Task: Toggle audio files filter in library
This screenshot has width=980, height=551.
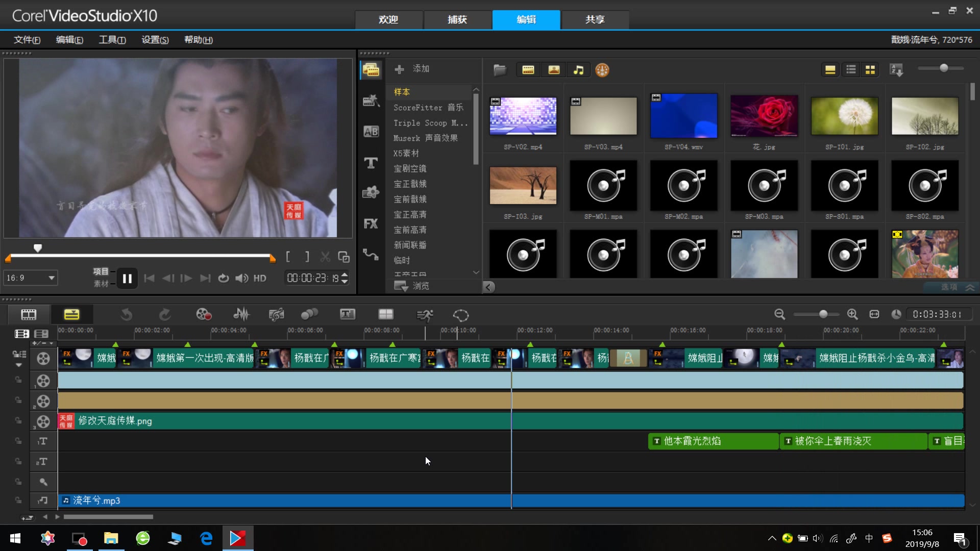Action: pos(578,70)
